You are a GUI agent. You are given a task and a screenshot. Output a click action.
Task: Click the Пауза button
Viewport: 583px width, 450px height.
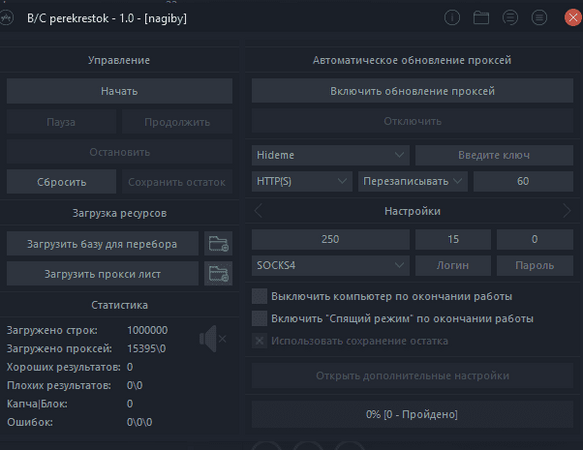pyautogui.click(x=61, y=122)
